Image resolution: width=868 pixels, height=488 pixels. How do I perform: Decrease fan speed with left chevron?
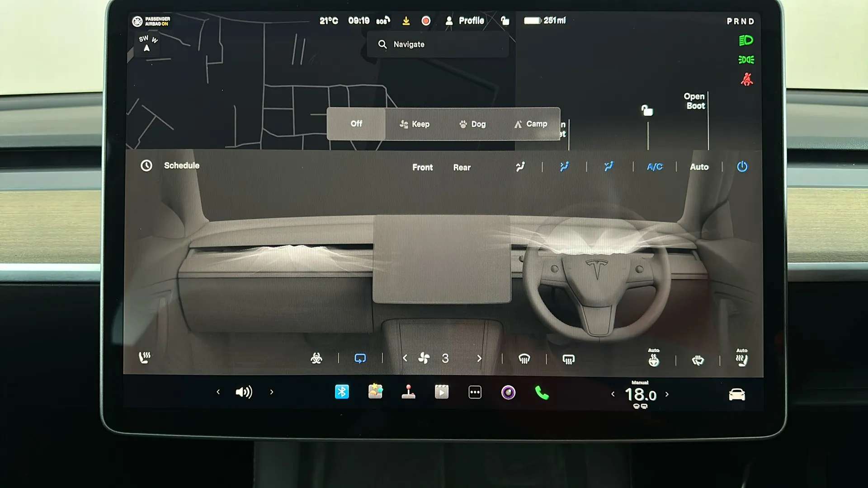tap(405, 358)
